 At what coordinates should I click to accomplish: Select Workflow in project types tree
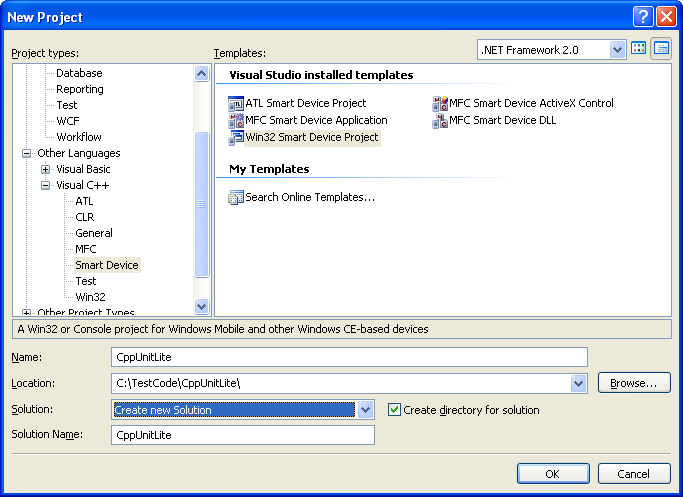pos(79,137)
